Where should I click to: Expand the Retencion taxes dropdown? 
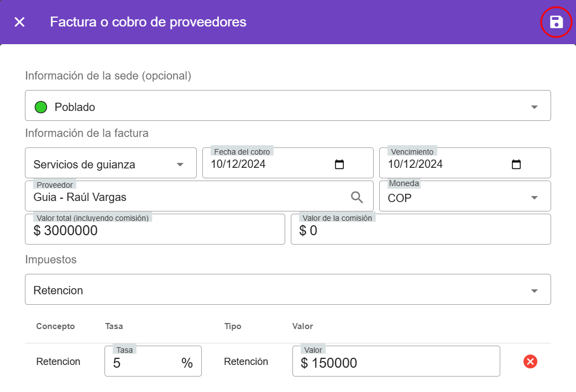click(534, 290)
